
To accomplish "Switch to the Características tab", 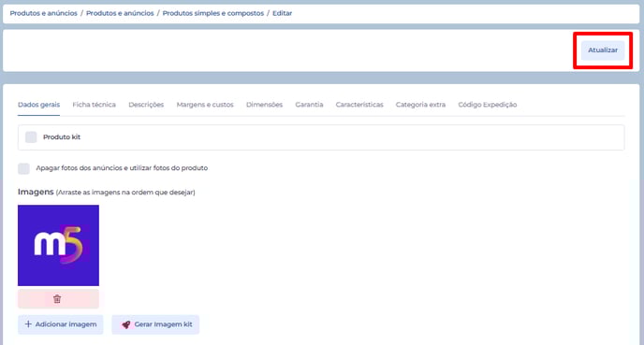I will coord(359,105).
